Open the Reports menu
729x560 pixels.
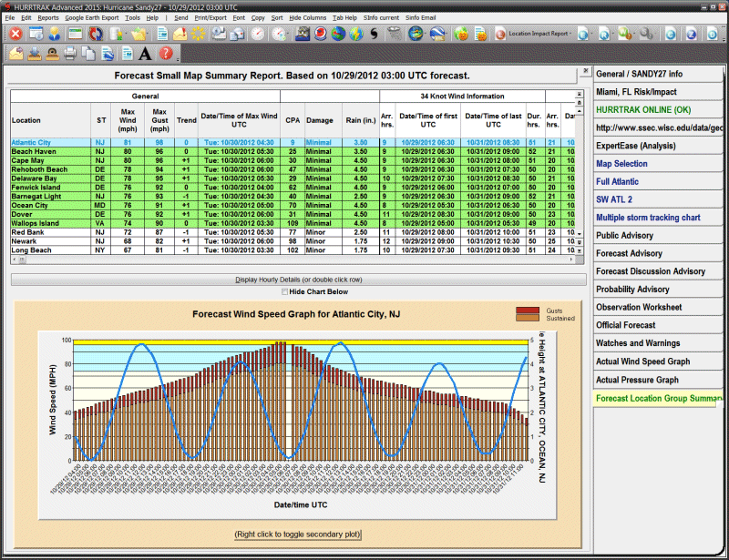(x=48, y=17)
